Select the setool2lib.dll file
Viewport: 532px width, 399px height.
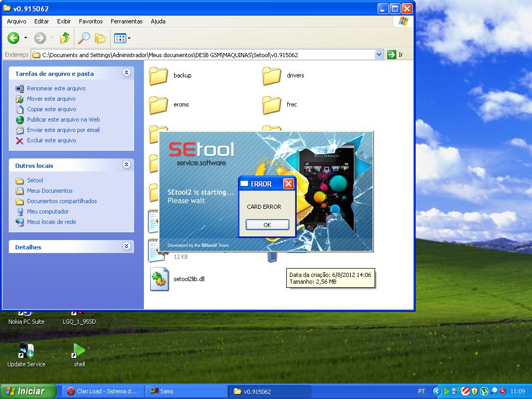(177, 279)
